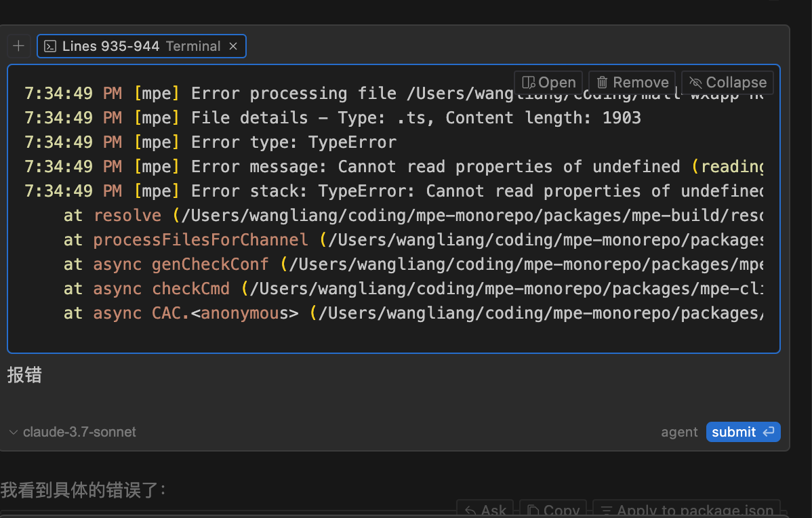Click the Error type: TypeError log line
The image size is (812, 518).
pyautogui.click(x=293, y=142)
